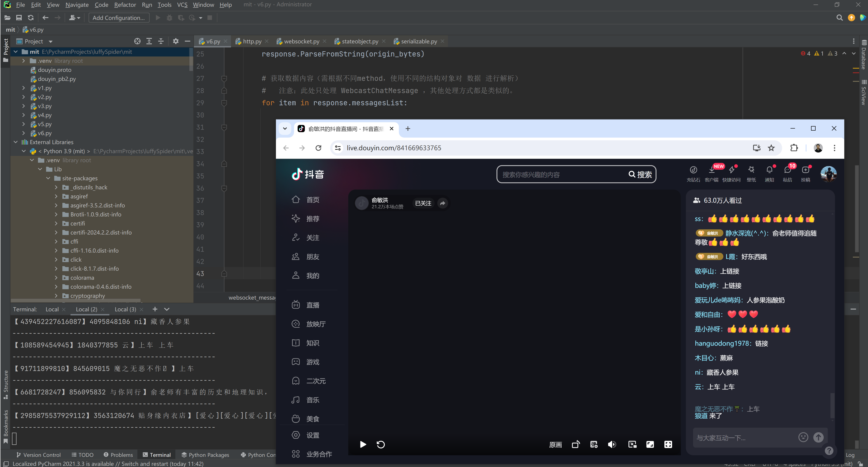Screen dimensions: 868x467
Task: Collapse site-packages folder
Action: [x=48, y=178]
